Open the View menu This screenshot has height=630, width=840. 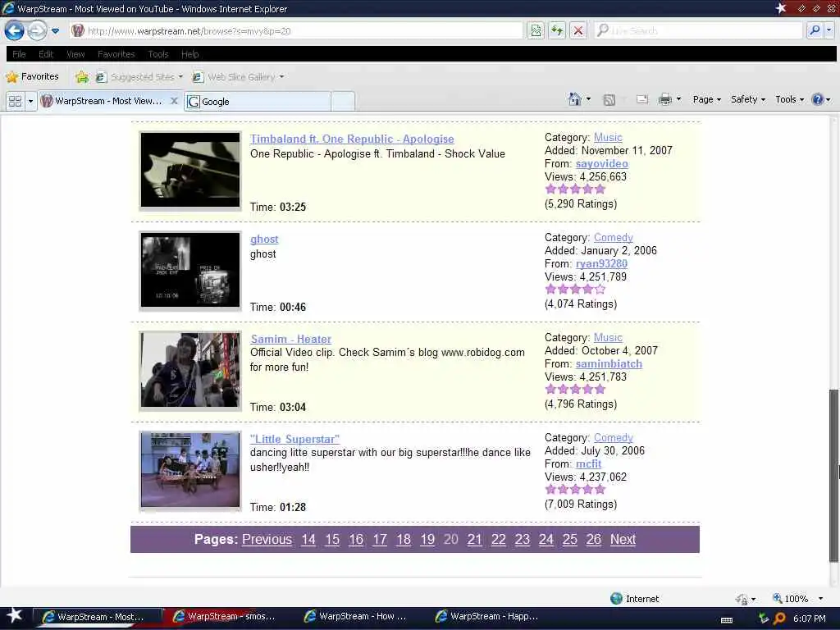[x=75, y=54]
